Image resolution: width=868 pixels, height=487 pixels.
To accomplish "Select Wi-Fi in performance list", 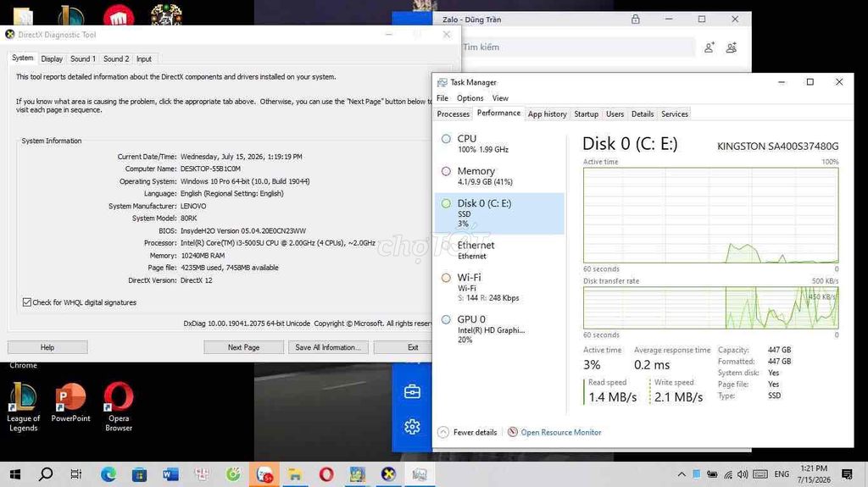I will click(x=499, y=287).
